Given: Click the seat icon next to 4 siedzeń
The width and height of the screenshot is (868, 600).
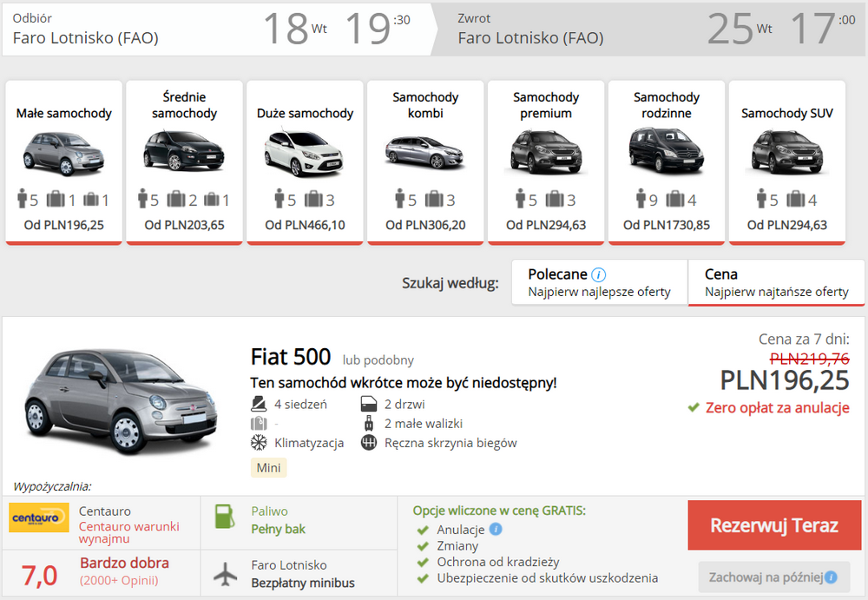Looking at the screenshot, I should point(258,404).
